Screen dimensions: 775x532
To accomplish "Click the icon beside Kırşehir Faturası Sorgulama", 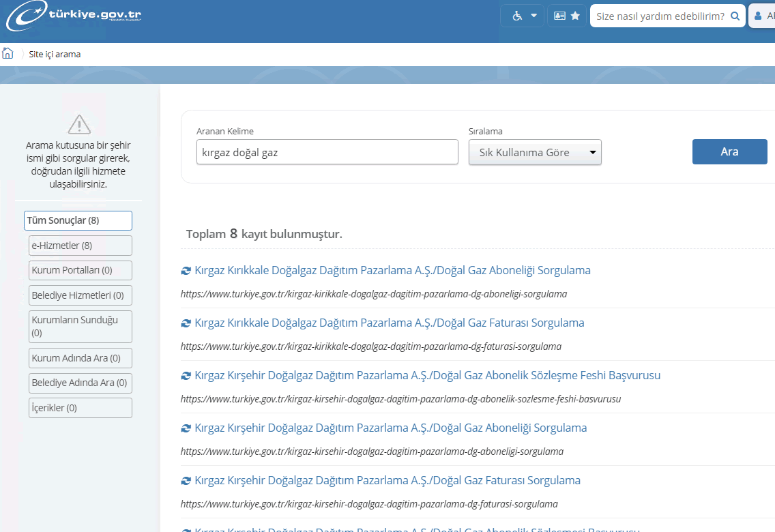I will click(186, 481).
